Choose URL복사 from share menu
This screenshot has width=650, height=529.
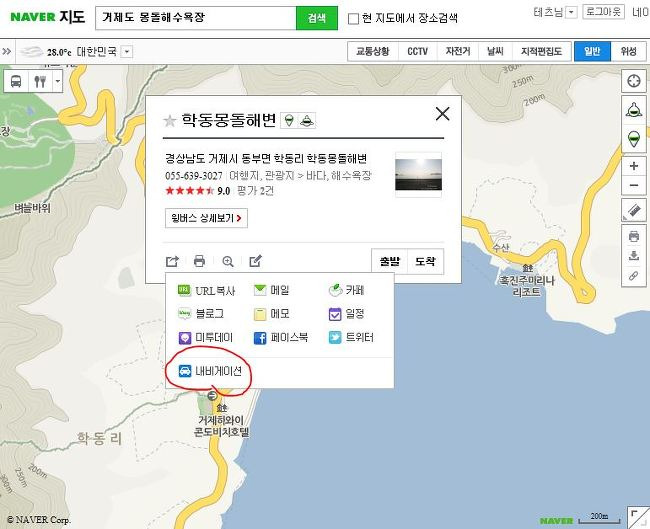pyautogui.click(x=206, y=290)
